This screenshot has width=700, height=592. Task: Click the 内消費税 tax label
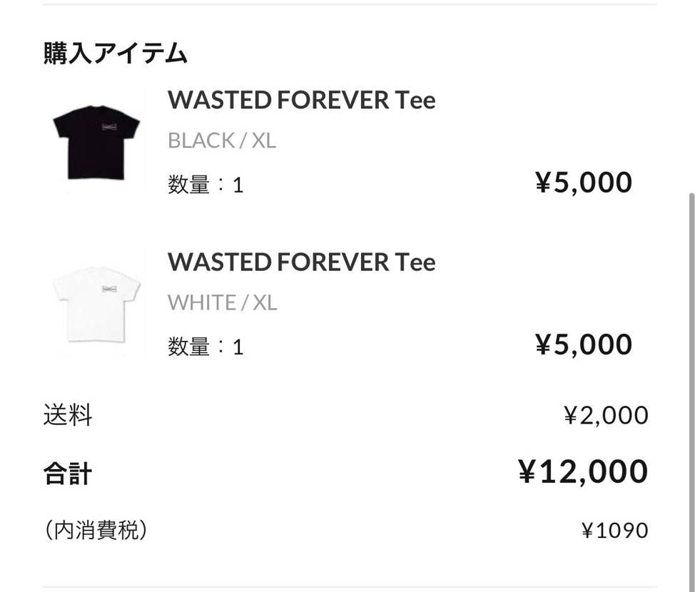(x=95, y=530)
